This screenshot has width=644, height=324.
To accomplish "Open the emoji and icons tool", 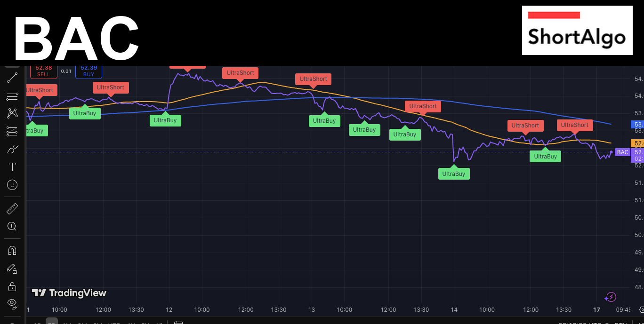I will tap(12, 185).
